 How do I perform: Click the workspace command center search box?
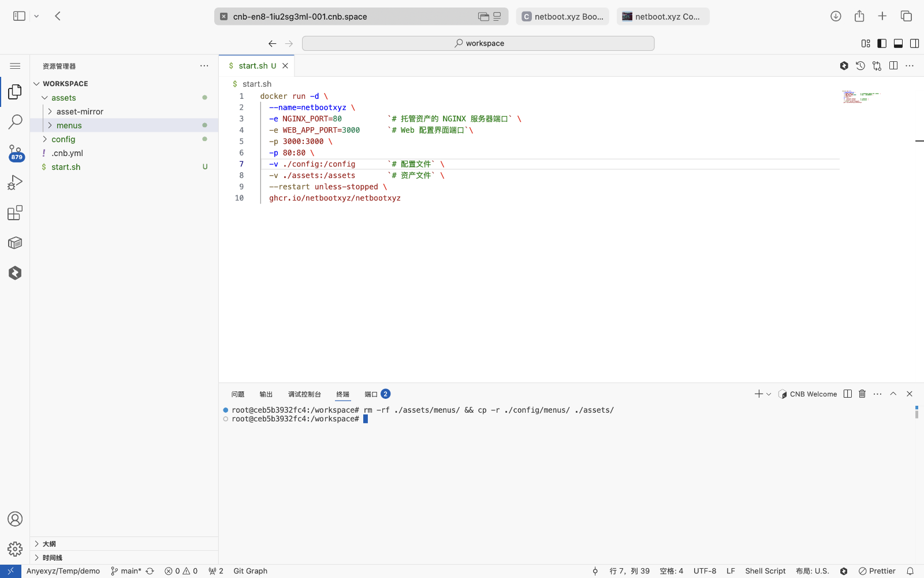(478, 43)
